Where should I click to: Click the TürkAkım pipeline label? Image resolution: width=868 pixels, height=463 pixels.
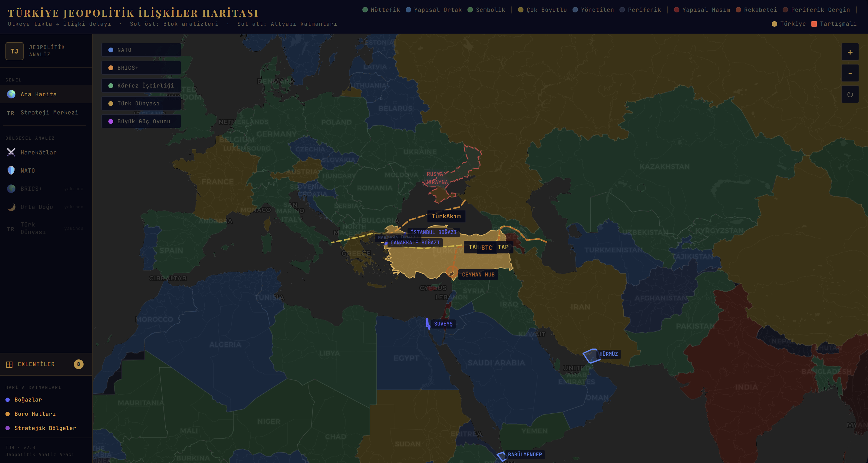446,216
